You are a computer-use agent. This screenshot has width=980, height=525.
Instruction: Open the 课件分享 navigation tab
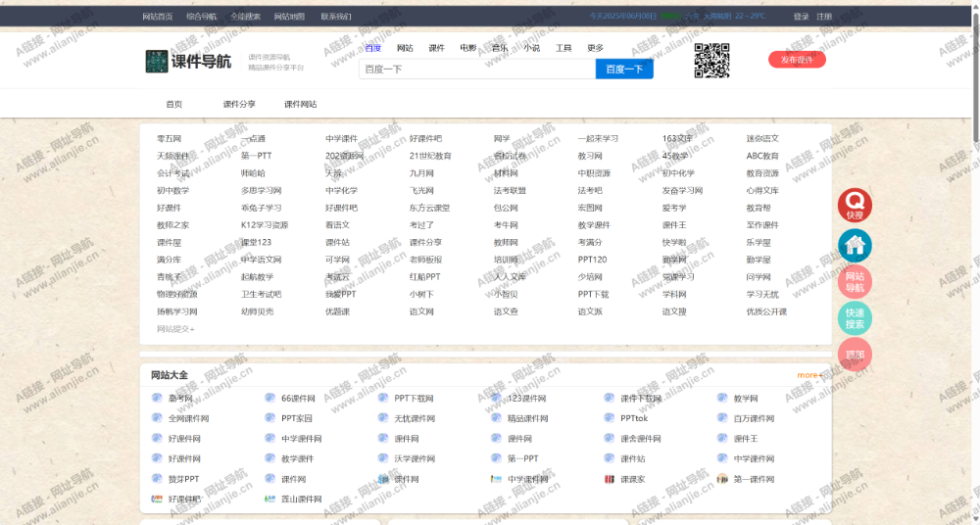[239, 105]
